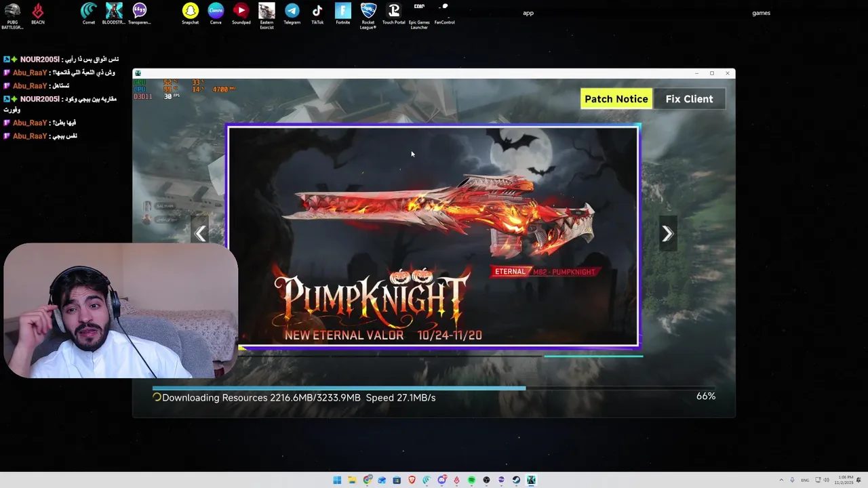Close the launcher window
The height and width of the screenshot is (488, 868).
click(728, 73)
